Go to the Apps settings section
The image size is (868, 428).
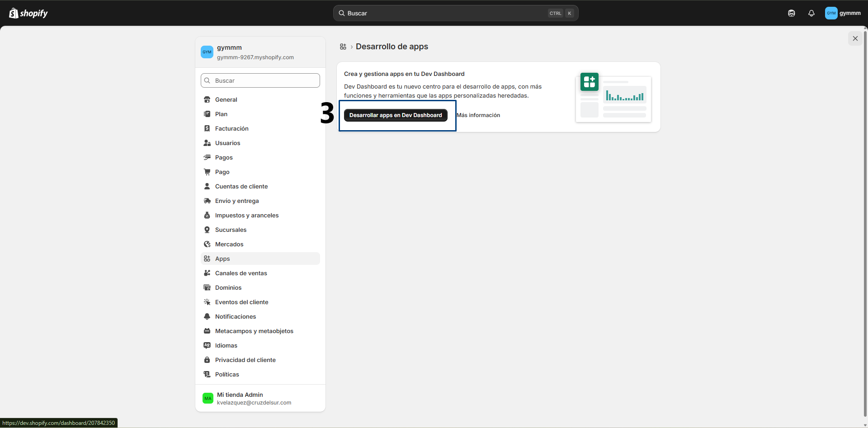coord(222,259)
